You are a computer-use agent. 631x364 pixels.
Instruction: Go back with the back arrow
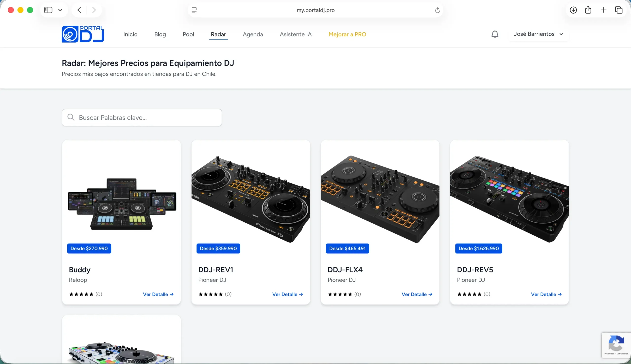tap(79, 10)
